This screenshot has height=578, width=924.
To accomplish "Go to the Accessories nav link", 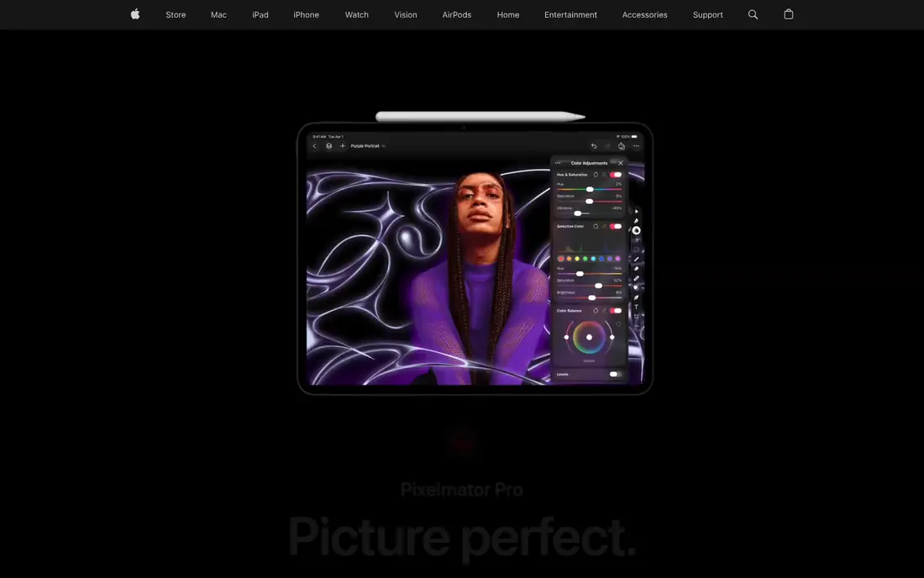I will (644, 15).
